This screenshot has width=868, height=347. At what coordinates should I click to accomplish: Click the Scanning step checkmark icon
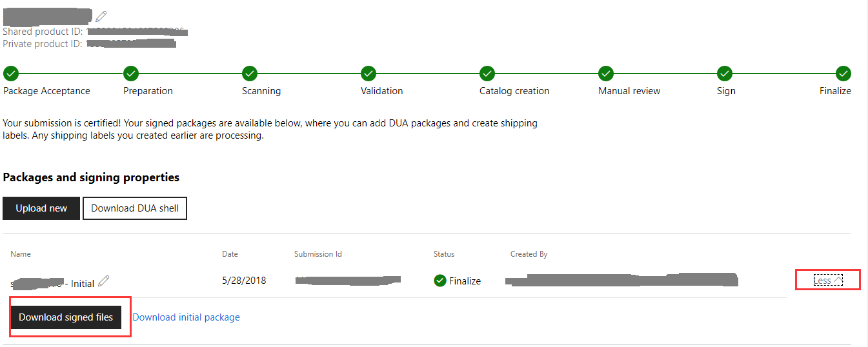[250, 74]
